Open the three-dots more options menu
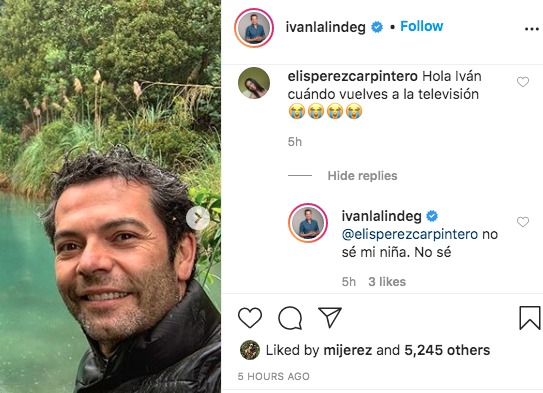The width and height of the screenshot is (543, 393). click(532, 29)
